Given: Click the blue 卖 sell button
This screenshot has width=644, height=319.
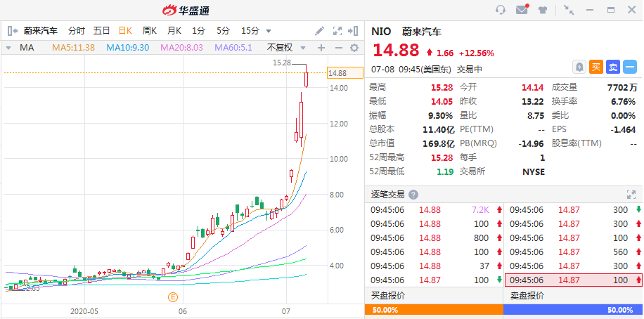Looking at the screenshot, I should (613, 67).
